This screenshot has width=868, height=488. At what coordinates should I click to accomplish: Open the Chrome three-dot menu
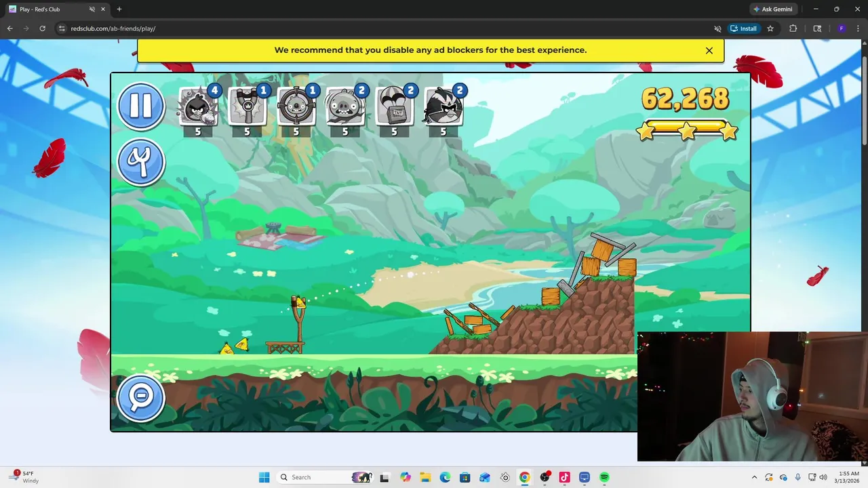coord(859,28)
